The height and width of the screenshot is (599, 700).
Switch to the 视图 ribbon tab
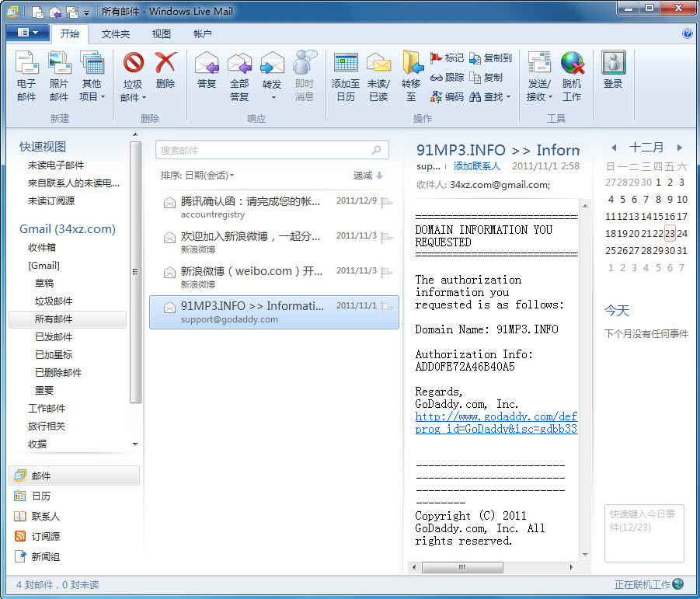161,34
